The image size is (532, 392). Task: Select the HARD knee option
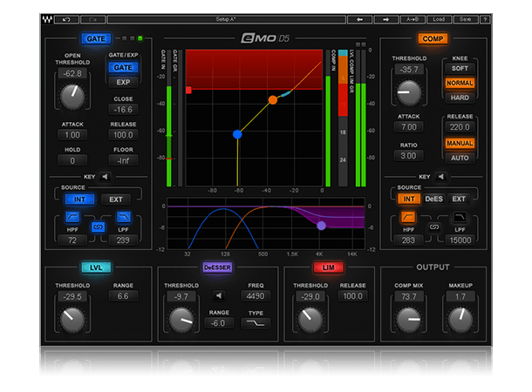click(460, 98)
